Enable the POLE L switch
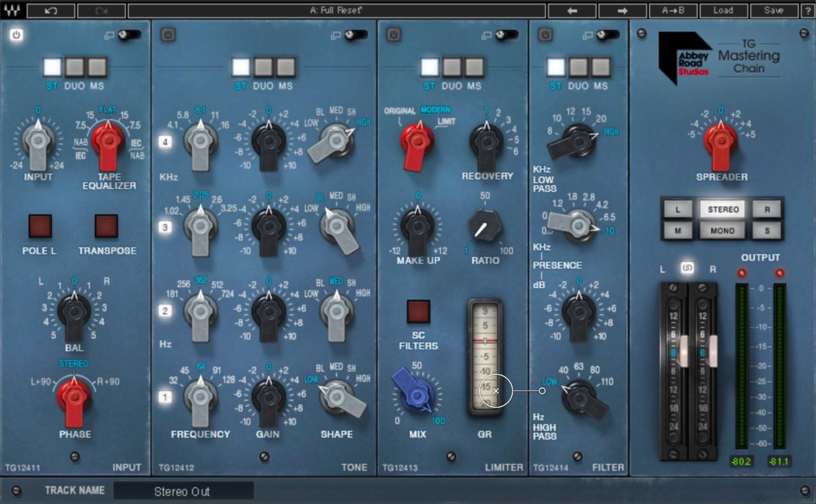 (40, 226)
